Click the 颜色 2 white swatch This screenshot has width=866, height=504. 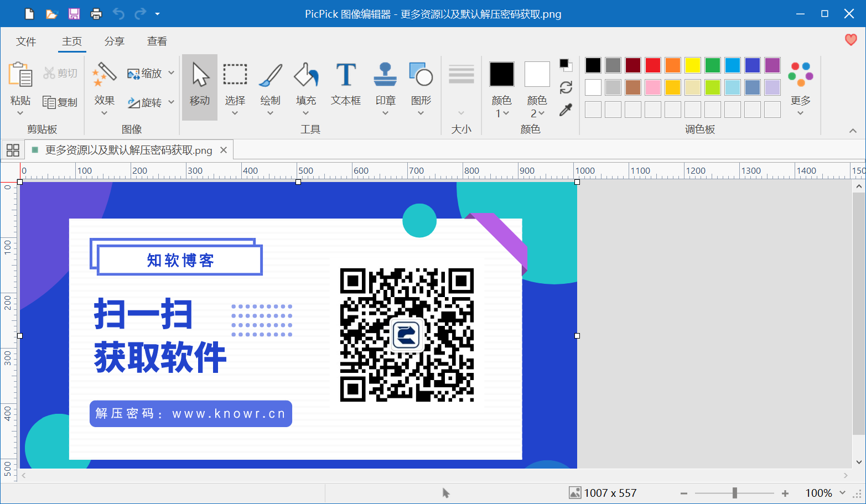pyautogui.click(x=537, y=74)
